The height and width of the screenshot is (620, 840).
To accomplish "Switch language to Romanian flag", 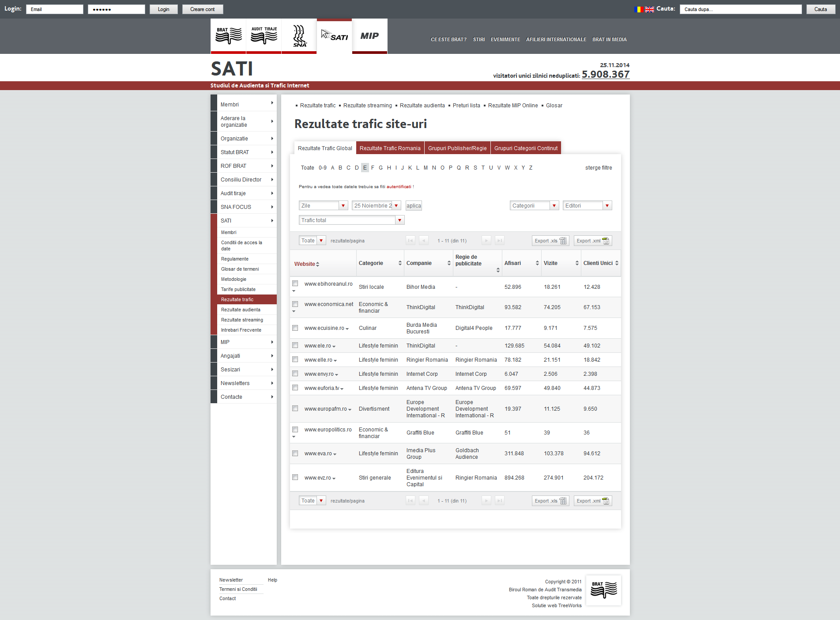I will [x=638, y=9].
